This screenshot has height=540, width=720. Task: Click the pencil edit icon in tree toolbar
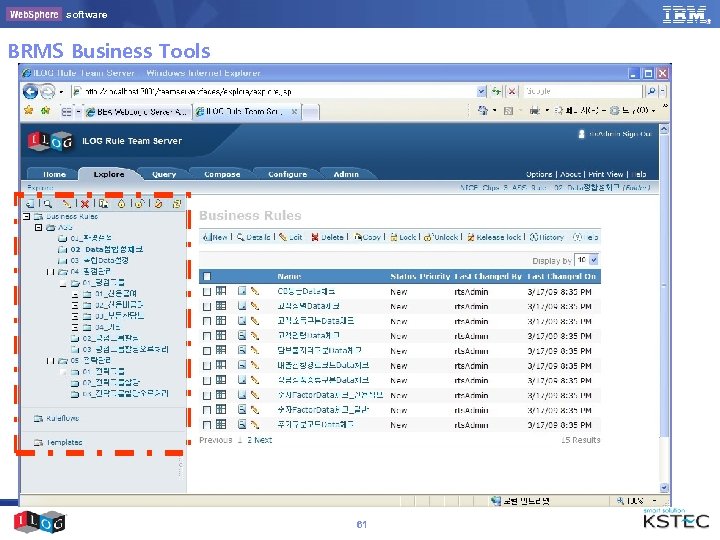coord(67,203)
